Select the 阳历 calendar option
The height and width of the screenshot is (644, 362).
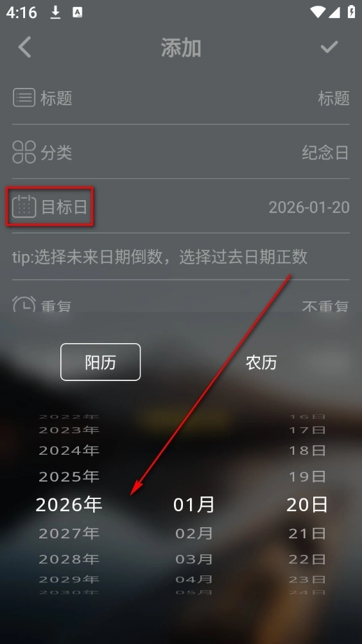pos(100,362)
